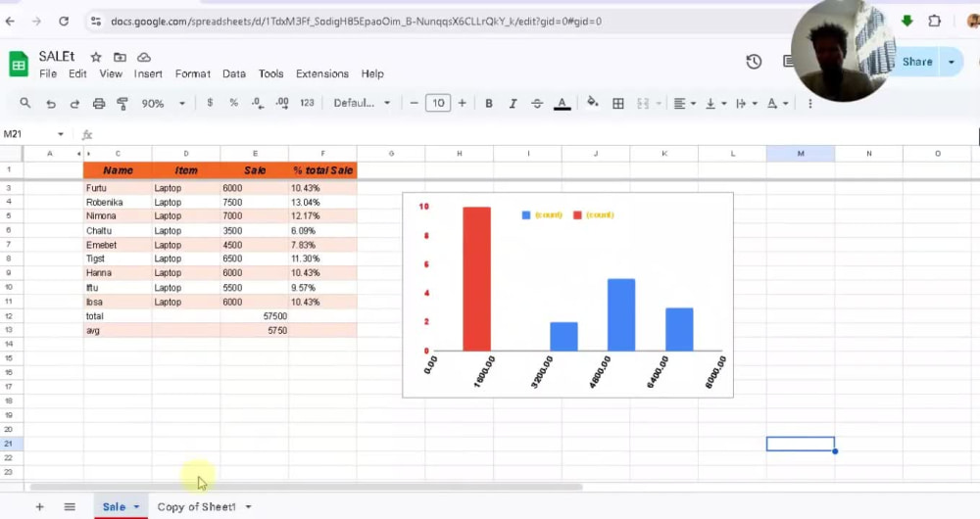Open the Default font dropdown

pyautogui.click(x=362, y=103)
